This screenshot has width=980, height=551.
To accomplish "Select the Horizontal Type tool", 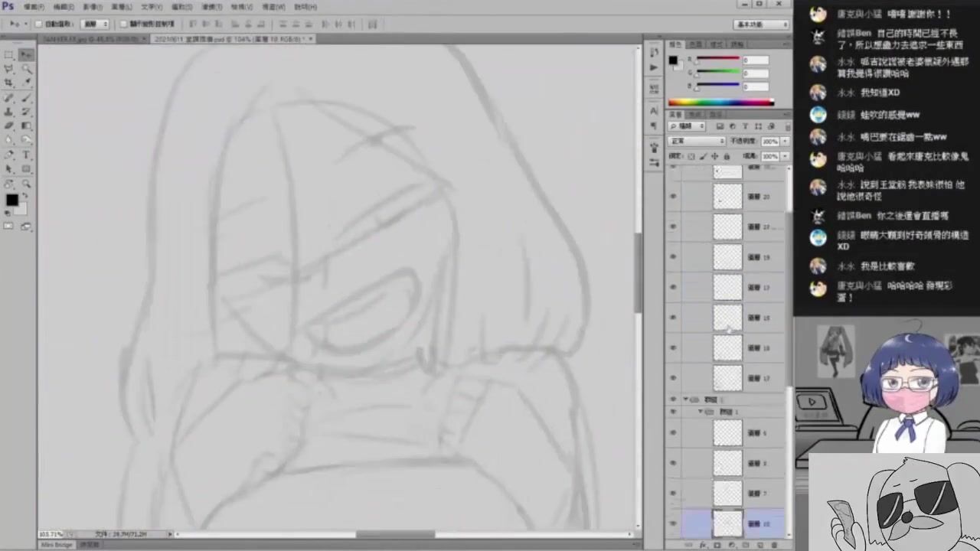I will tap(26, 155).
